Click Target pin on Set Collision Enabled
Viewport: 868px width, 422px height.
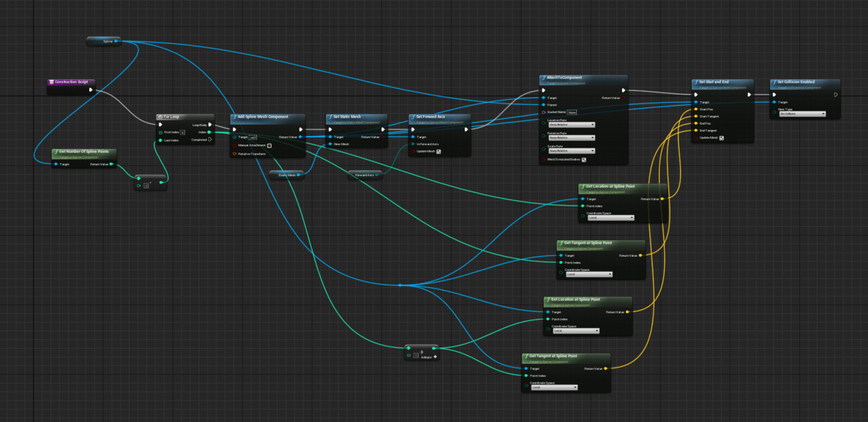pyautogui.click(x=774, y=102)
